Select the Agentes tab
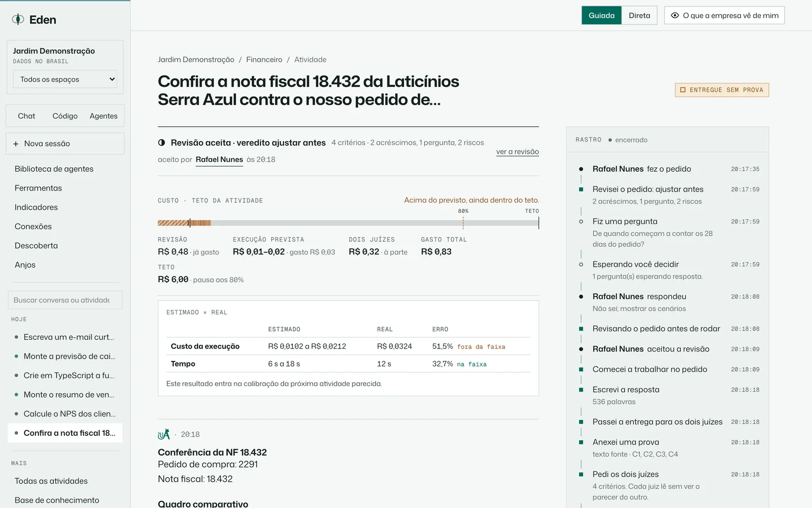This screenshot has width=812, height=508. point(104,116)
